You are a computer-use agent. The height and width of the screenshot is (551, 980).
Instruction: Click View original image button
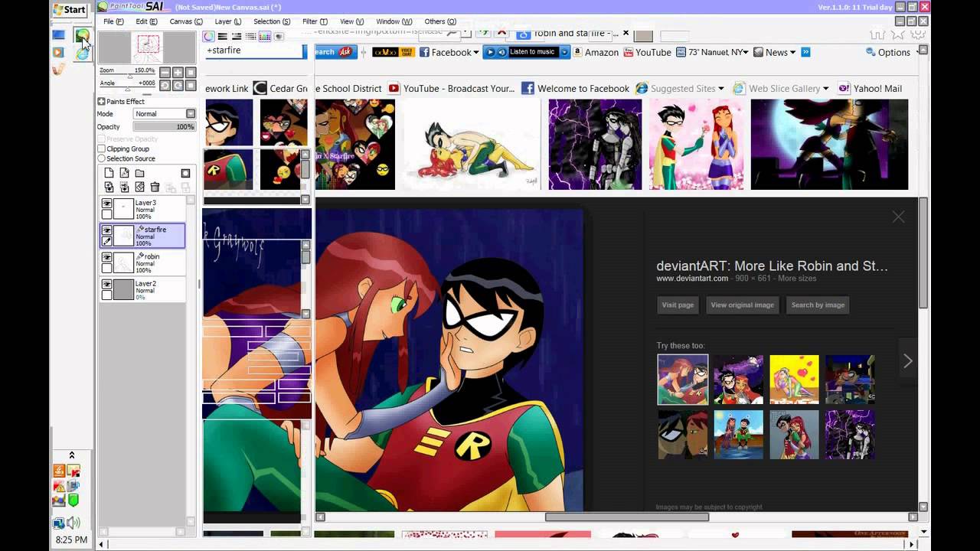(742, 305)
